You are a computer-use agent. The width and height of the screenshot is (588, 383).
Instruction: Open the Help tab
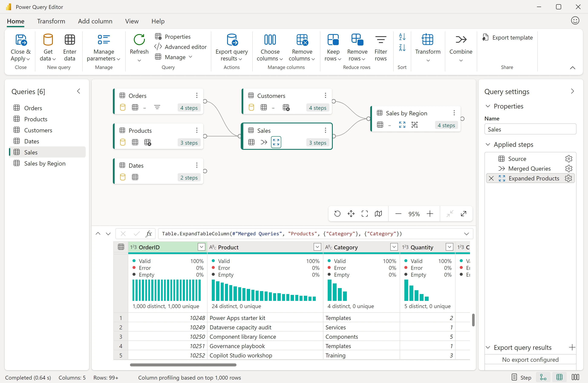(158, 21)
